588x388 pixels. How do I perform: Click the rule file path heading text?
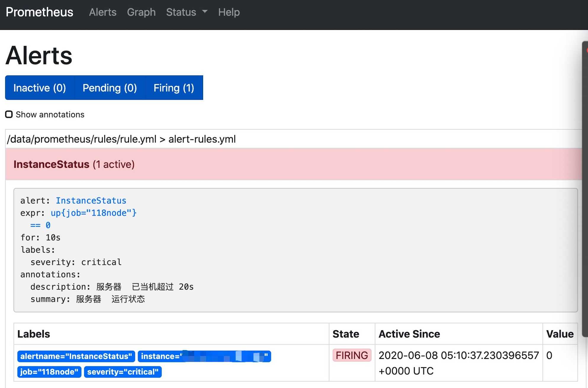point(121,139)
